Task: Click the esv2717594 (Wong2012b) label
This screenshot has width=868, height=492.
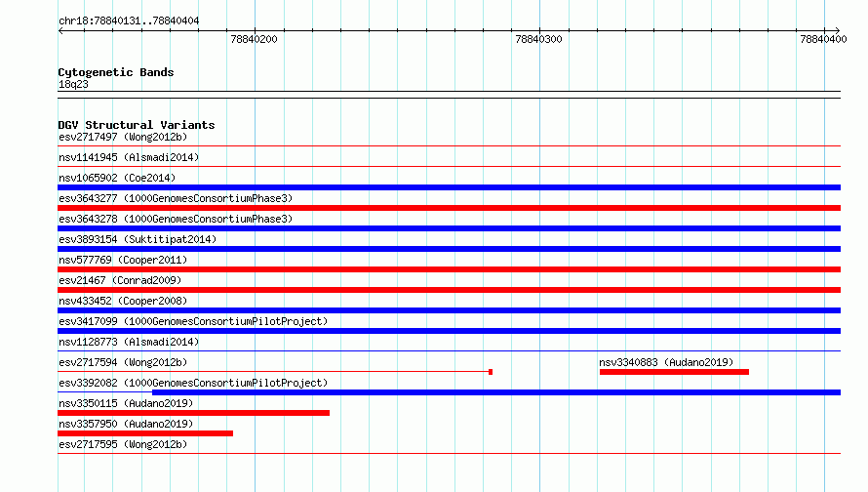Action: [123, 362]
